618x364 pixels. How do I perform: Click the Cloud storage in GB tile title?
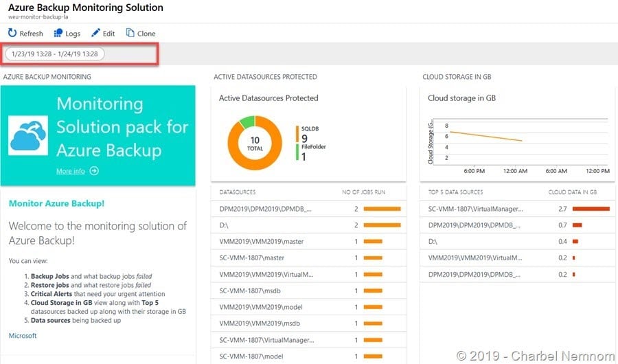pos(461,98)
